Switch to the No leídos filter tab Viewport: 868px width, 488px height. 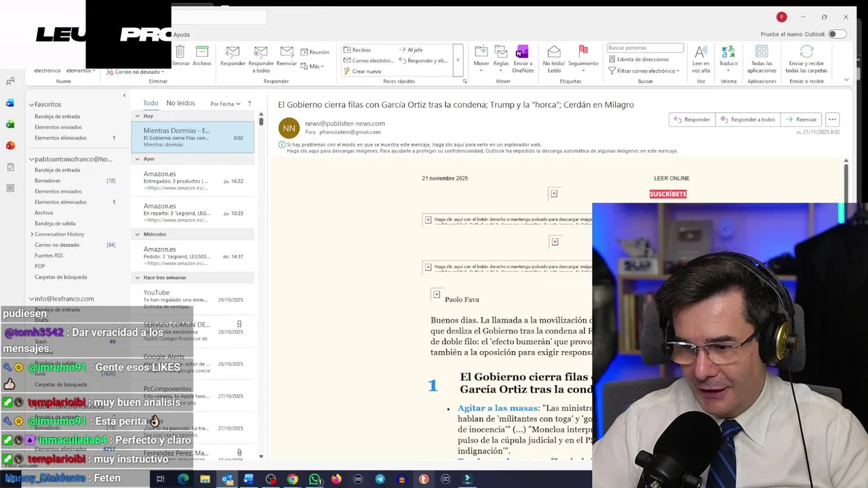180,103
